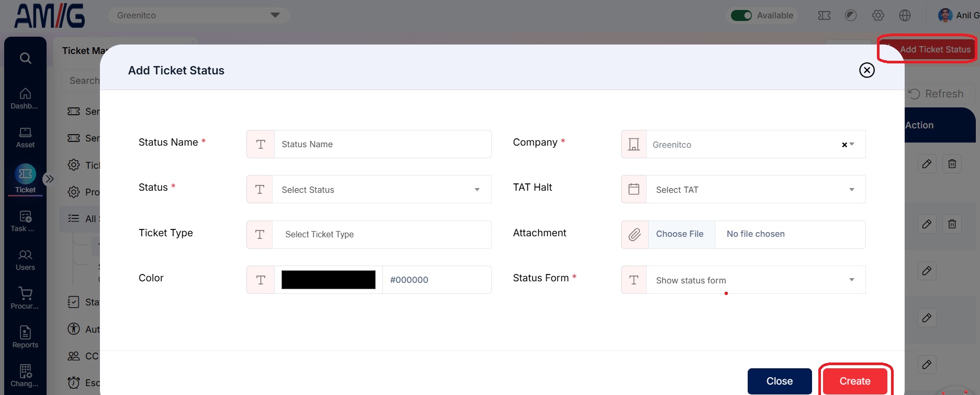Click the first row's edit pencil icon
Image resolution: width=980 pixels, height=395 pixels.
[927, 164]
